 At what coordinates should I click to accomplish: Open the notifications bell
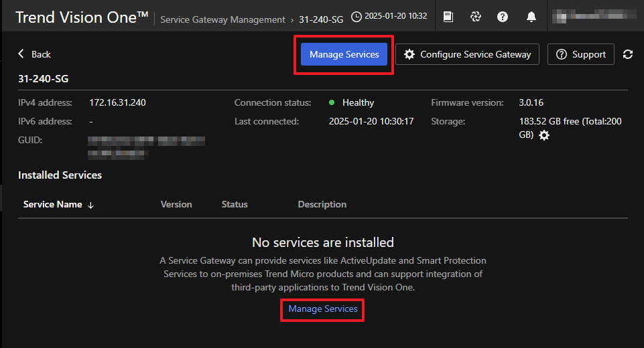pyautogui.click(x=531, y=17)
